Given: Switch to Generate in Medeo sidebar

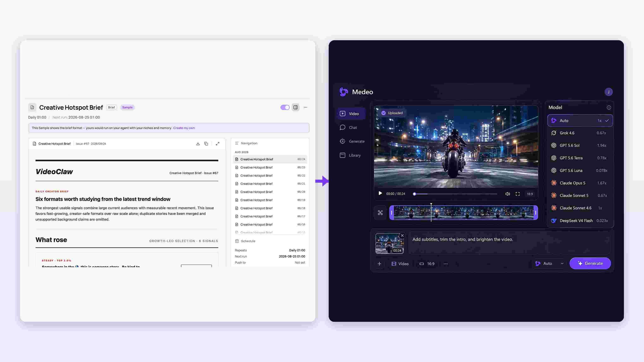Looking at the screenshot, I should pos(352,141).
